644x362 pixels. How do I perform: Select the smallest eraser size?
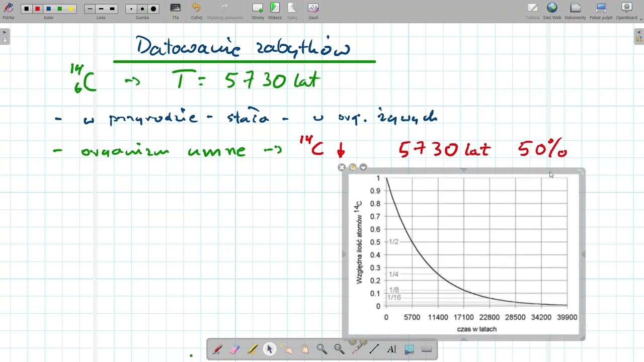(x=131, y=9)
